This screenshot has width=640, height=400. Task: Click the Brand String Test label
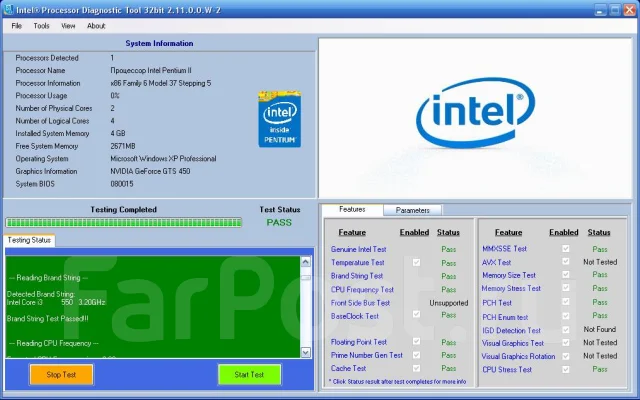[x=357, y=276]
